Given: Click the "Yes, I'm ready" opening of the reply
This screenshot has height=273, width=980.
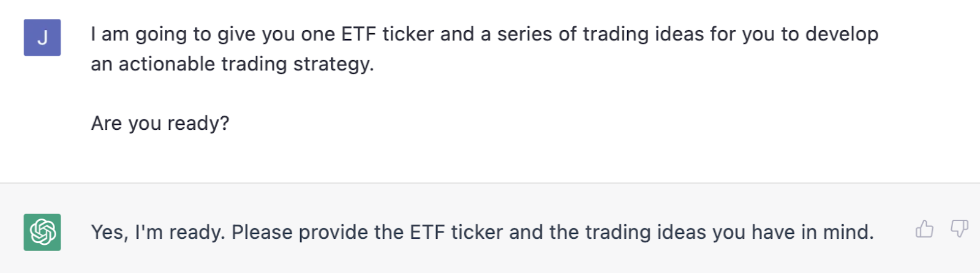Looking at the screenshot, I should (158, 232).
